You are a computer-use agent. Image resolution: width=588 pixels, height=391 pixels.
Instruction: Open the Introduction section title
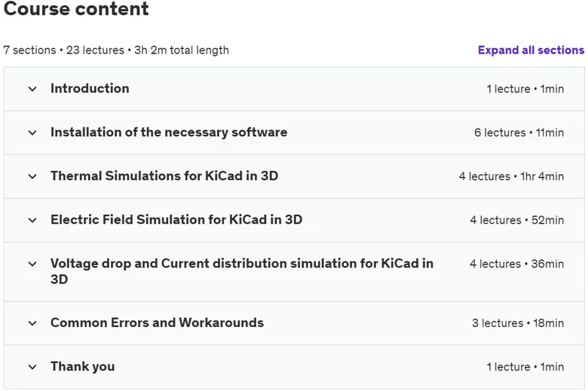[90, 88]
